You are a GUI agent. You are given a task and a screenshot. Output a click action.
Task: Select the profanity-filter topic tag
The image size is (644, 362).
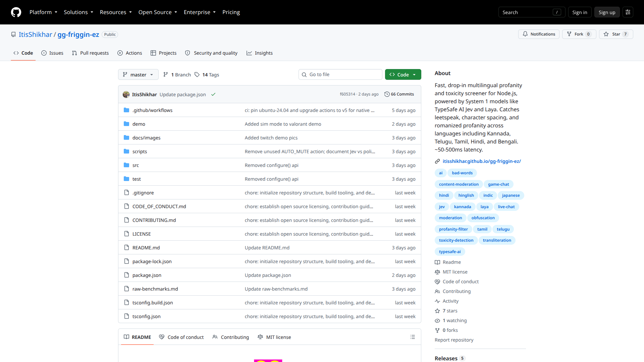click(x=453, y=229)
